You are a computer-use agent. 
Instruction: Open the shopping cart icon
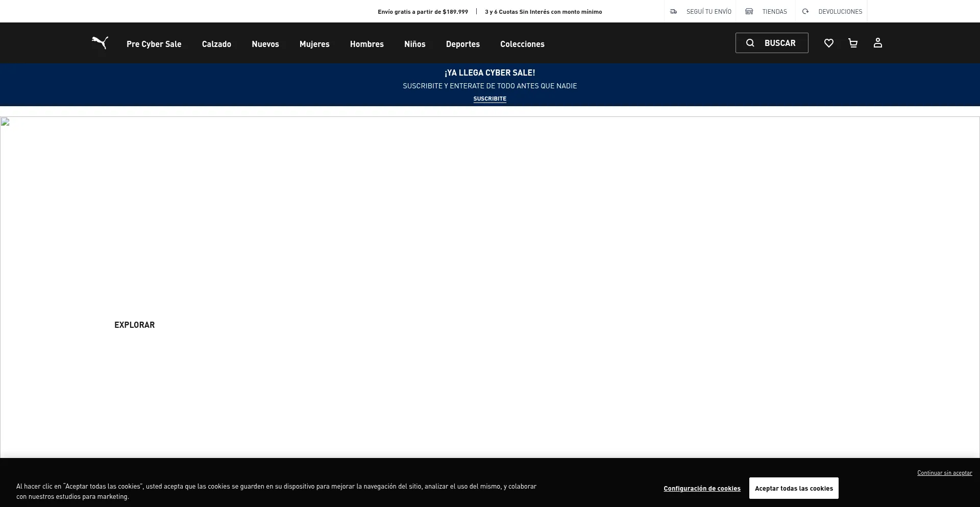[852, 43]
